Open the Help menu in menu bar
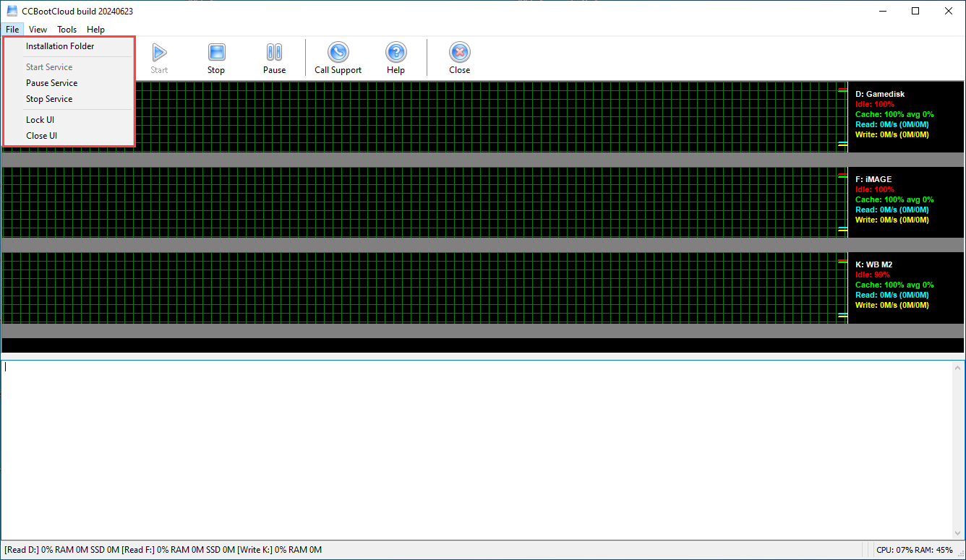 coord(95,30)
